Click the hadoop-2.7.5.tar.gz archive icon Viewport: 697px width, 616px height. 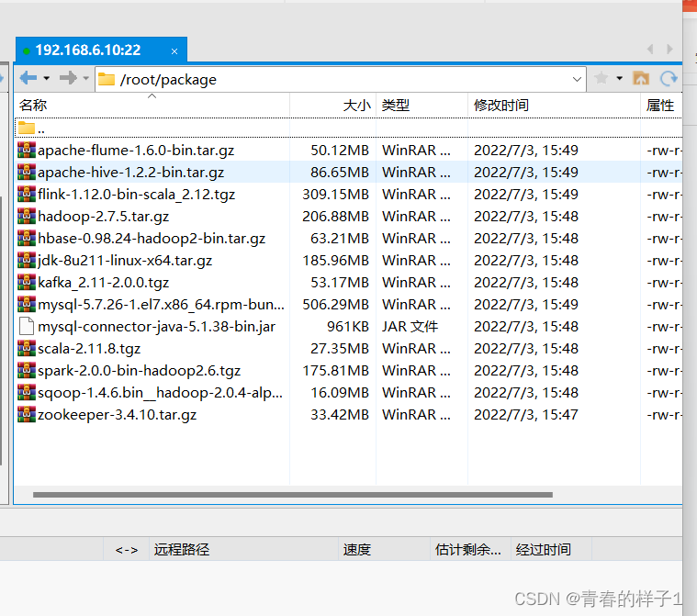(27, 216)
